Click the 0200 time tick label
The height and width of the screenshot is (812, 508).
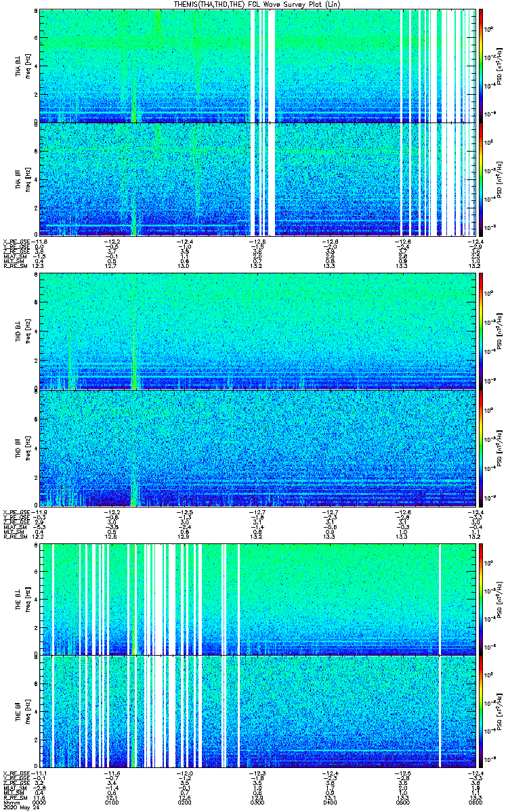click(184, 801)
